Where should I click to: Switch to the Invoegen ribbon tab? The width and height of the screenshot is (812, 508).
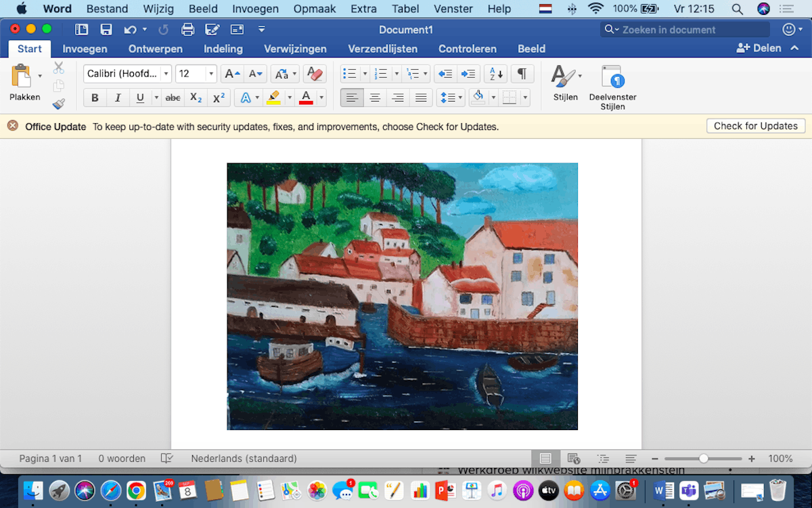tap(85, 49)
